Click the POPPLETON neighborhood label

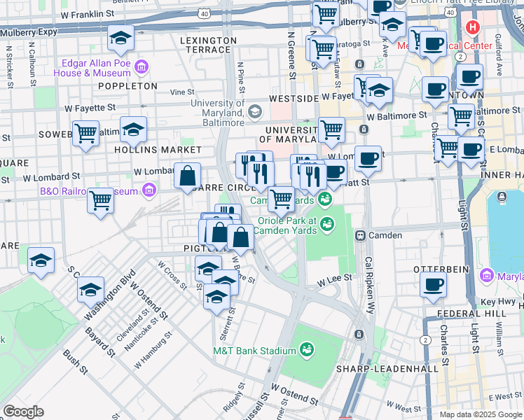point(128,86)
